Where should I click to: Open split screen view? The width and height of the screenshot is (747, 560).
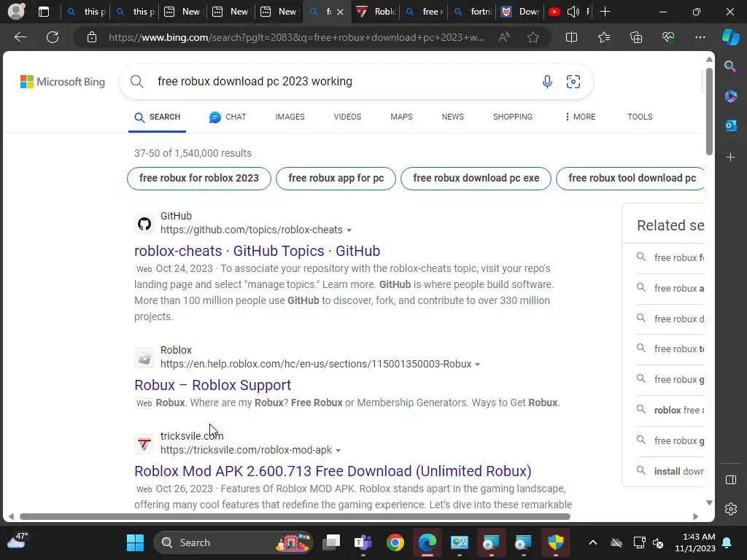(x=571, y=37)
